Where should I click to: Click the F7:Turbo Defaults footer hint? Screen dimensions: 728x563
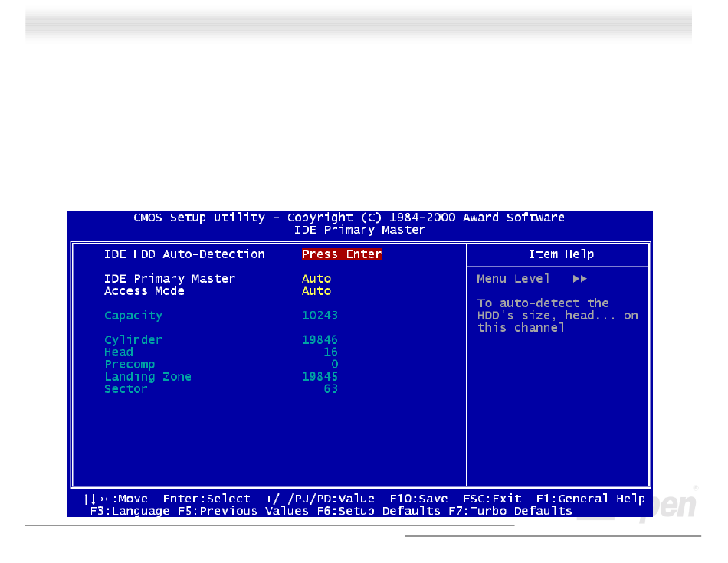[510, 511]
